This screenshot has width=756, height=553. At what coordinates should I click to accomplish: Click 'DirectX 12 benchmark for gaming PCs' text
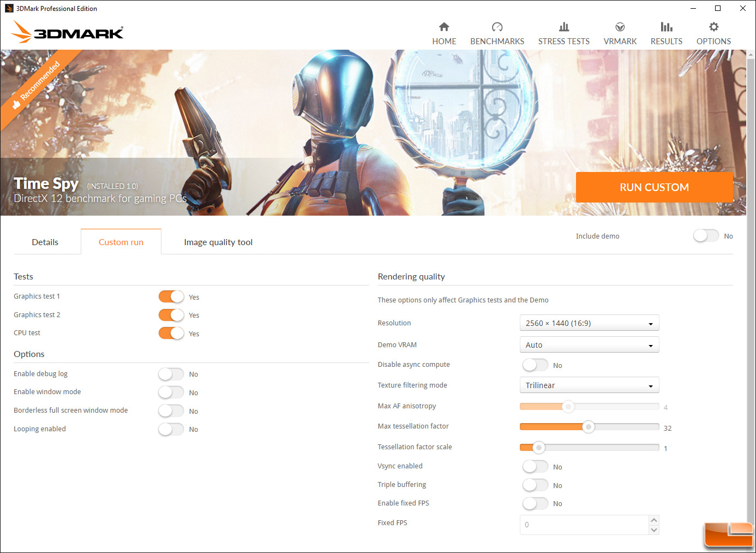(100, 199)
